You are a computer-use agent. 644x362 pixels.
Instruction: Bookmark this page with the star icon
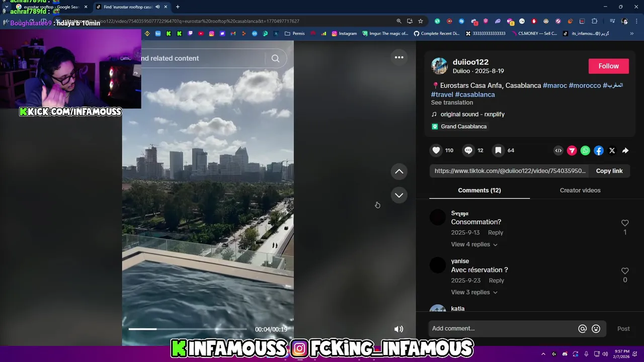pyautogui.click(x=421, y=21)
